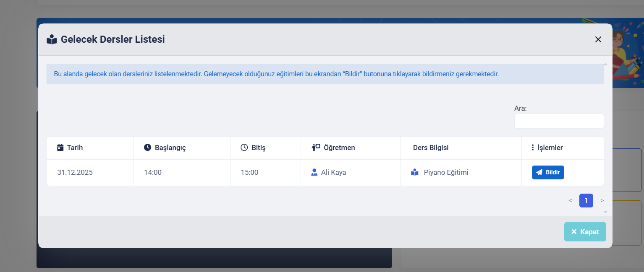The width and height of the screenshot is (644, 272).
Task: Click the outlined clock icon beside Bitiş
Action: pyautogui.click(x=244, y=148)
